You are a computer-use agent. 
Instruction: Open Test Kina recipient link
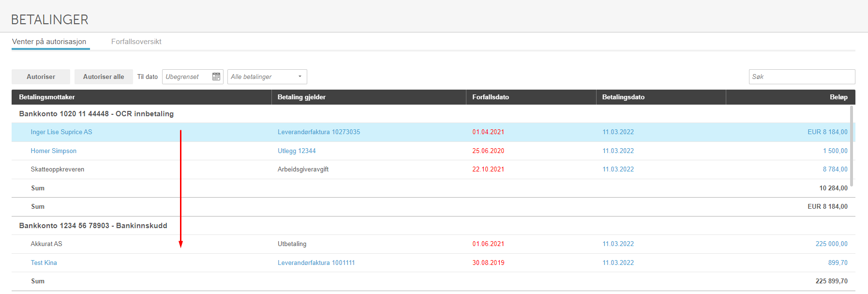click(x=44, y=263)
